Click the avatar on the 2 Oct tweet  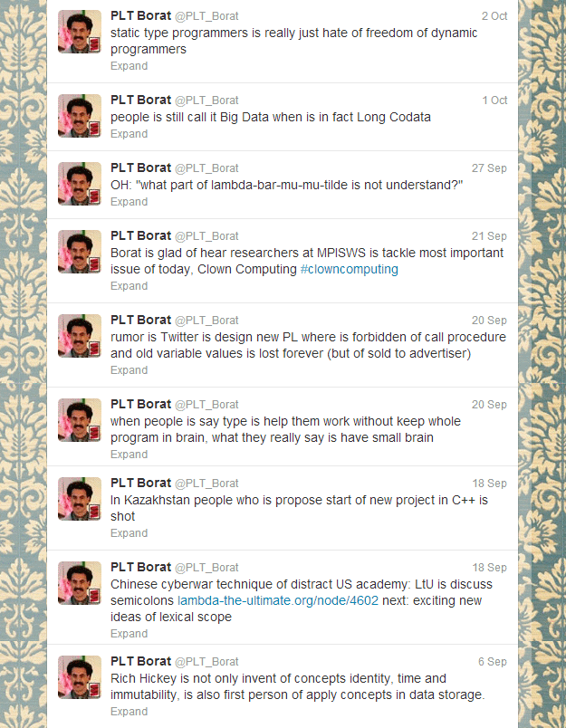80,32
